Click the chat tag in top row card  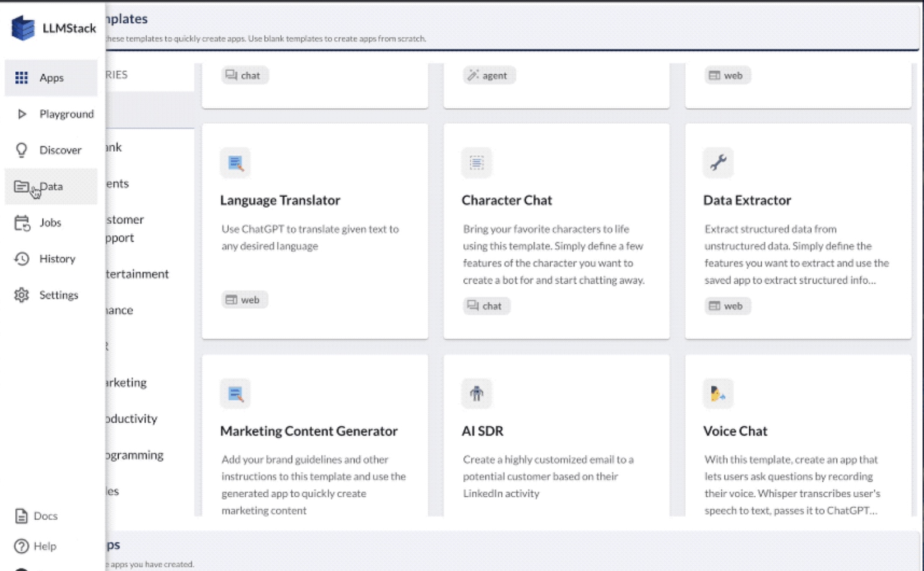(245, 75)
